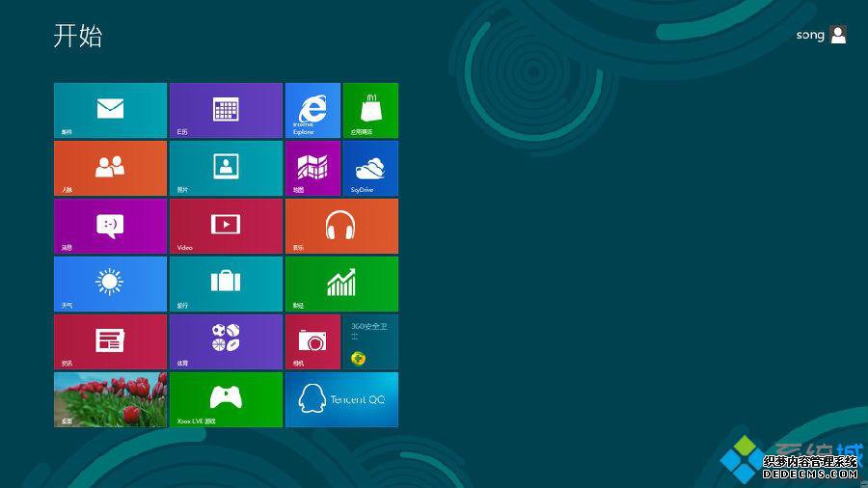Viewport: 868px width, 488px height.
Task: Open the Calendar tile
Action: pos(226,110)
